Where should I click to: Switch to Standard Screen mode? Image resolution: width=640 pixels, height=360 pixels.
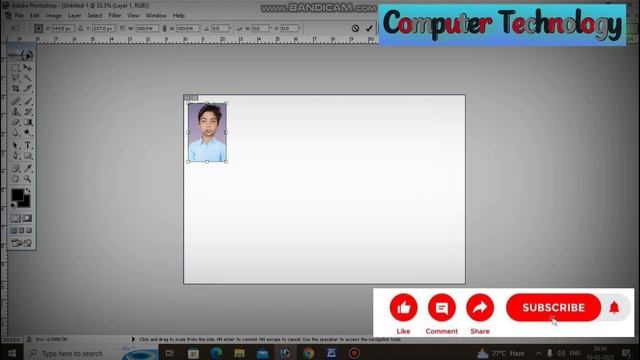click(x=13, y=231)
